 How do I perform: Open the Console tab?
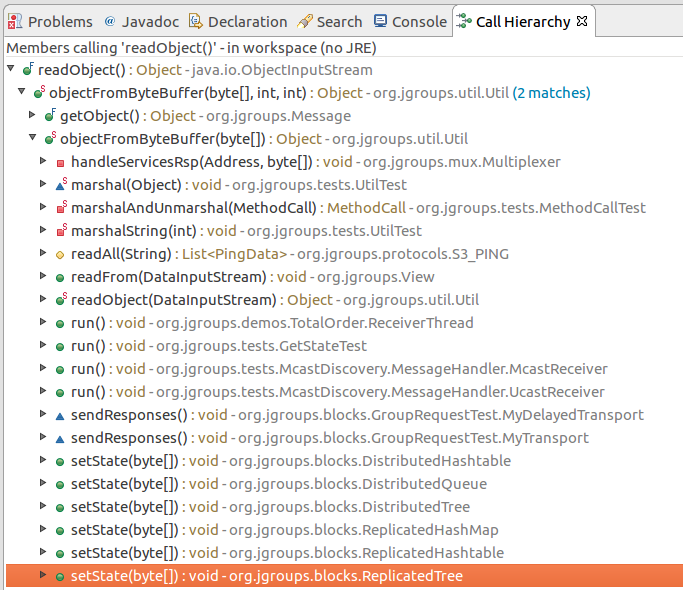[x=410, y=21]
